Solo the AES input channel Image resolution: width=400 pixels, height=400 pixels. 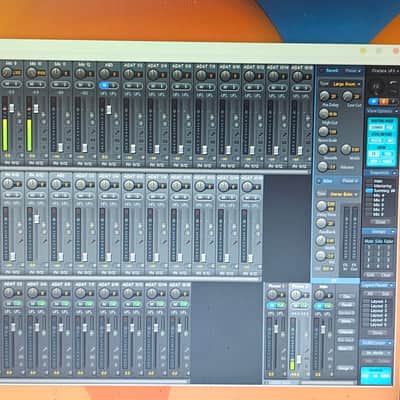tap(114, 85)
